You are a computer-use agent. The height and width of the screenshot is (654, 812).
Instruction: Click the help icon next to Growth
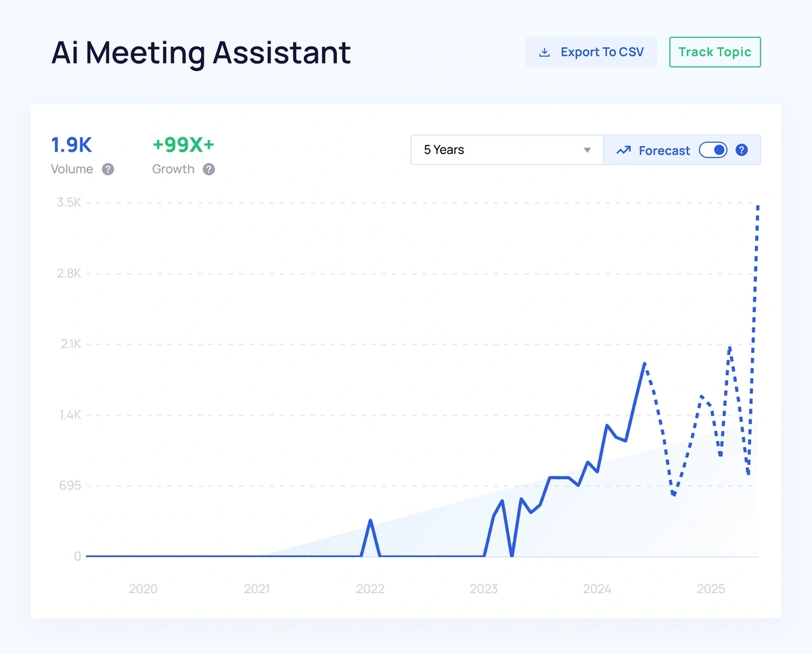(209, 169)
